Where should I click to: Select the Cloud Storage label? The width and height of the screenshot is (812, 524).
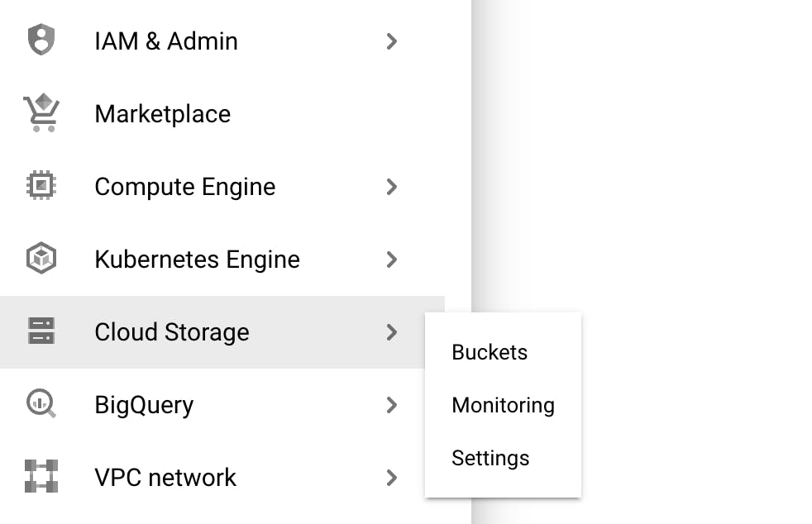point(172,331)
